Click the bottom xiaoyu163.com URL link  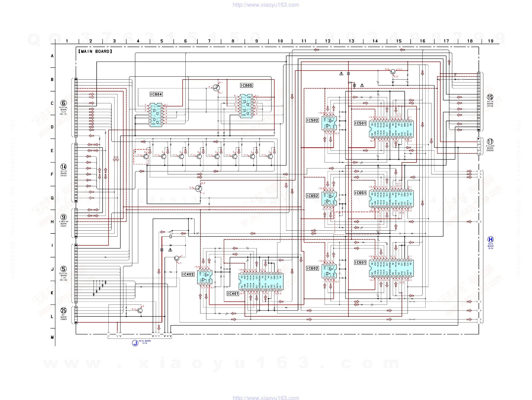click(x=266, y=398)
